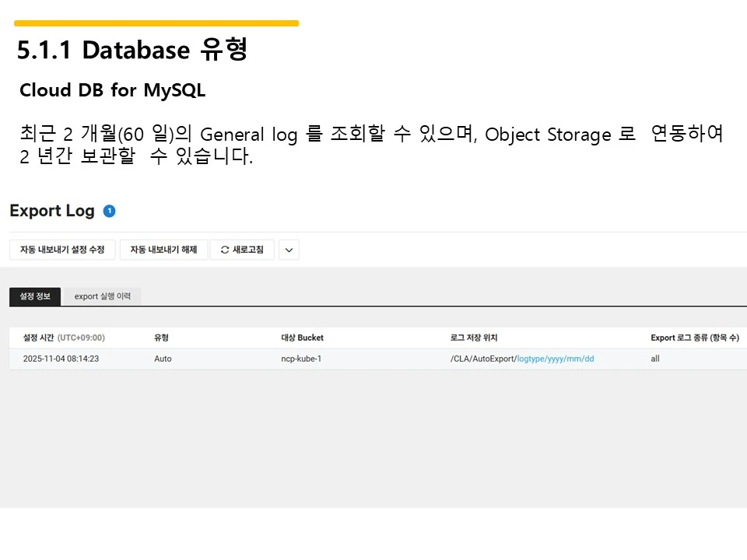This screenshot has height=560, width=747.
Task: Click the 대상 Bucket column header
Action: point(302,337)
